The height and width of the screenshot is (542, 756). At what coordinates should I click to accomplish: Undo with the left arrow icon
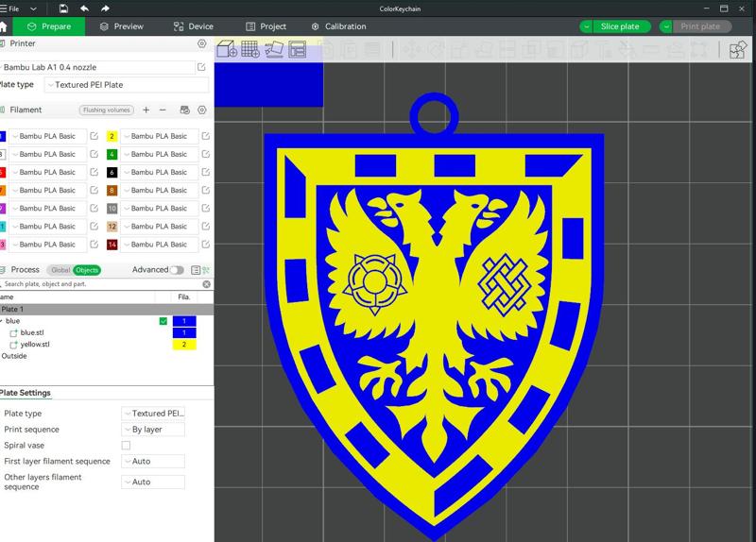click(84, 8)
